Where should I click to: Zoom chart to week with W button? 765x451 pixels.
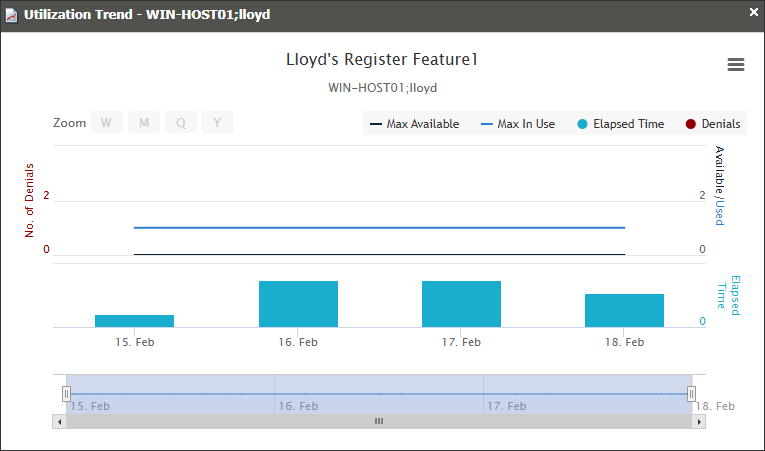click(x=106, y=123)
